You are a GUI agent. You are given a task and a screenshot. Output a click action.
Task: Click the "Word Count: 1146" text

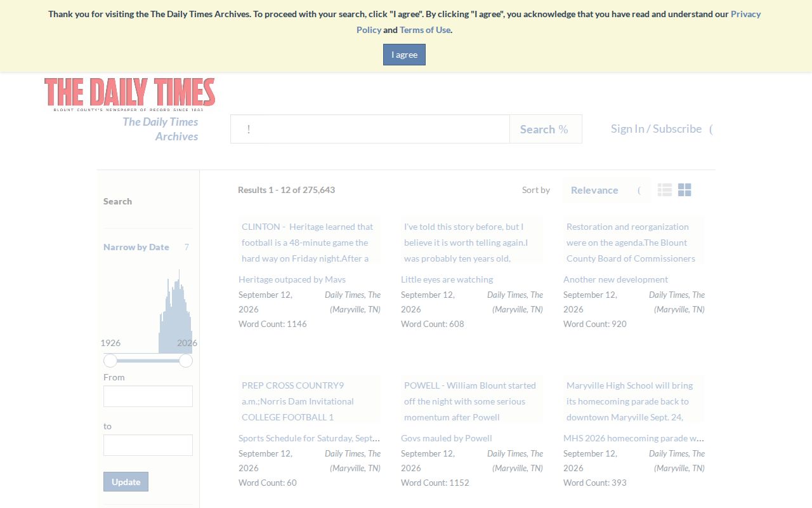click(x=273, y=324)
